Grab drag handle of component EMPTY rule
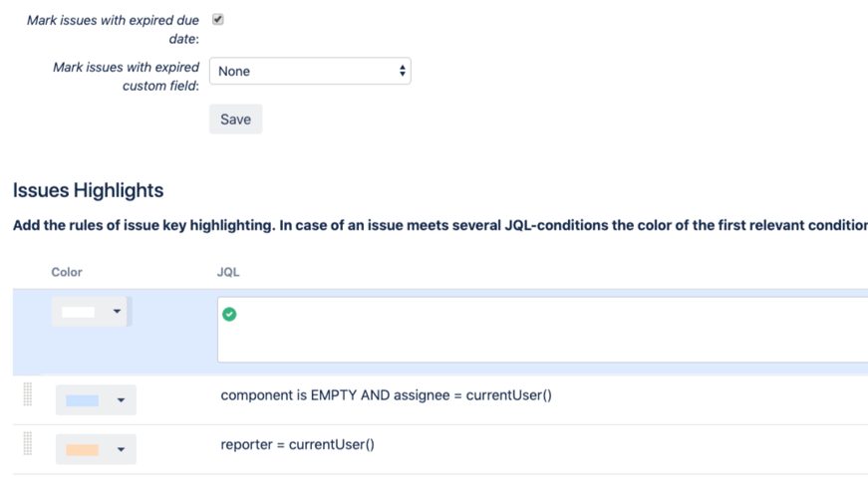868x494 pixels. (28, 394)
